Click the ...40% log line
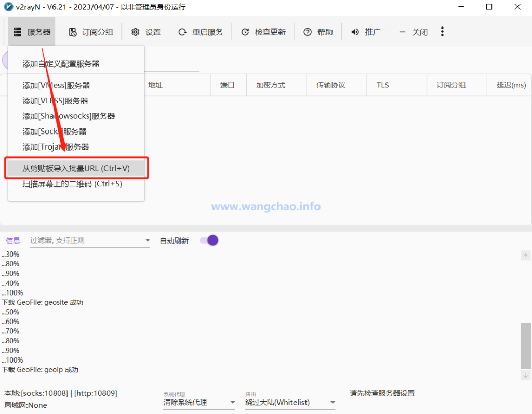The height and width of the screenshot is (414, 532). (x=10, y=283)
